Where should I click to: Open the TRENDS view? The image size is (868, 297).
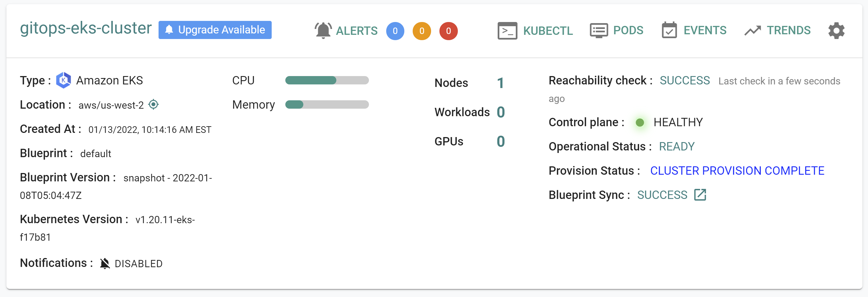coord(789,30)
